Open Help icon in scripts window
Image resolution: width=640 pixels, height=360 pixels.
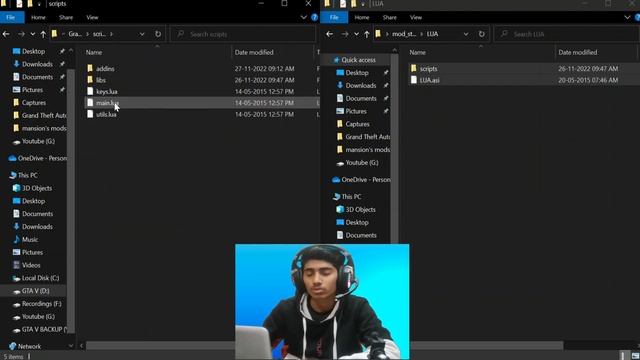314,18
